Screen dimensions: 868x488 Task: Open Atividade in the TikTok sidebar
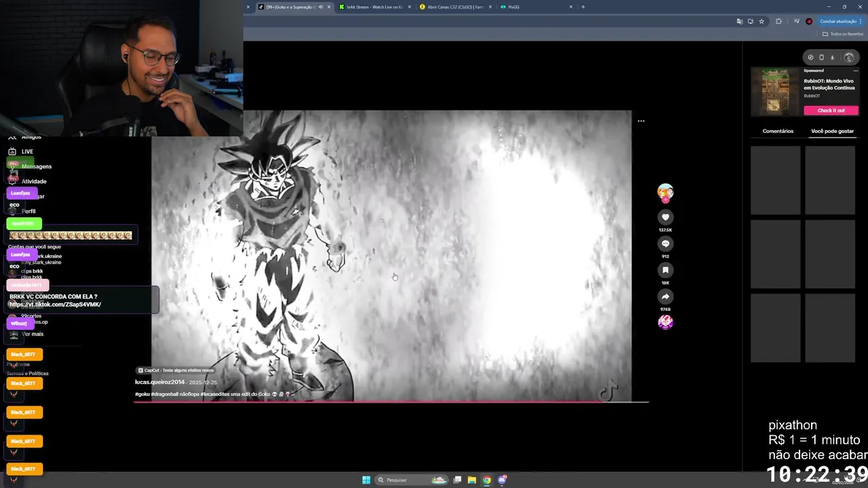point(34,181)
